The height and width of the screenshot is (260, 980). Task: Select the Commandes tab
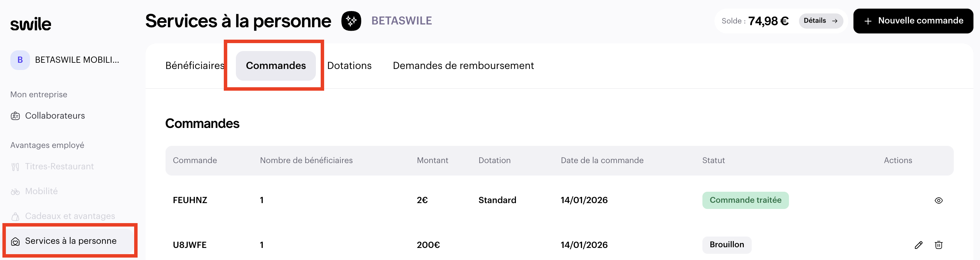[276, 66]
